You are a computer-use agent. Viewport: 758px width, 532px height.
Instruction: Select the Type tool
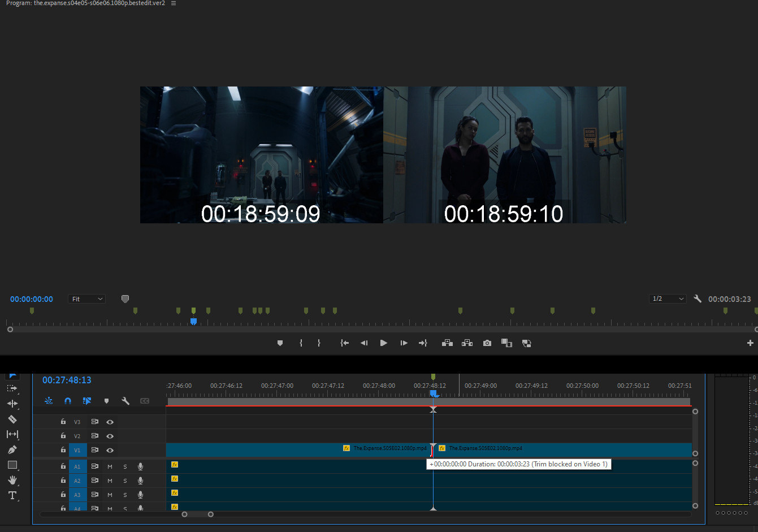coord(12,495)
